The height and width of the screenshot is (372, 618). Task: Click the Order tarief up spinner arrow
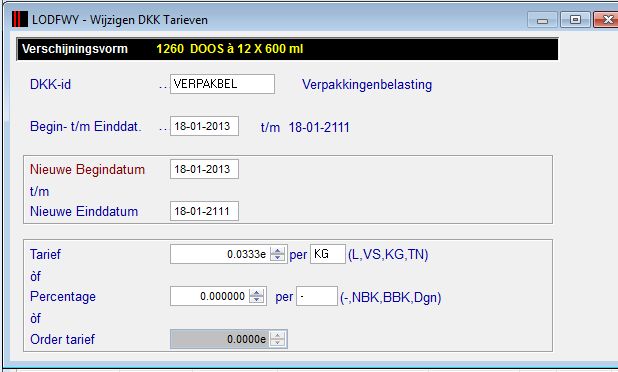click(277, 335)
